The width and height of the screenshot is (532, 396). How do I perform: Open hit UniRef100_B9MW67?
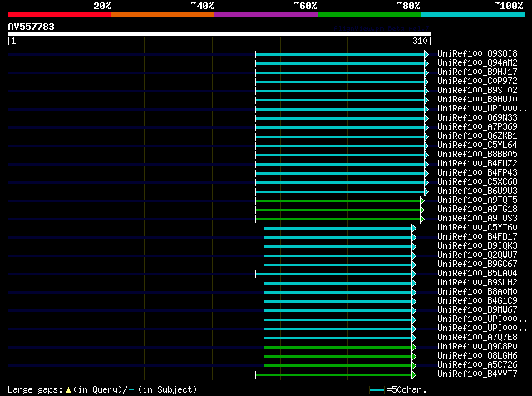[477, 310]
